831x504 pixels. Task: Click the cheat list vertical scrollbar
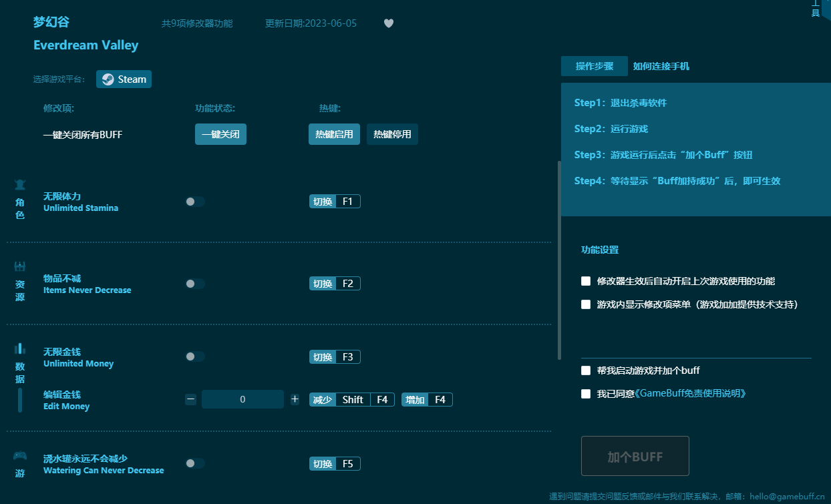pos(559,260)
